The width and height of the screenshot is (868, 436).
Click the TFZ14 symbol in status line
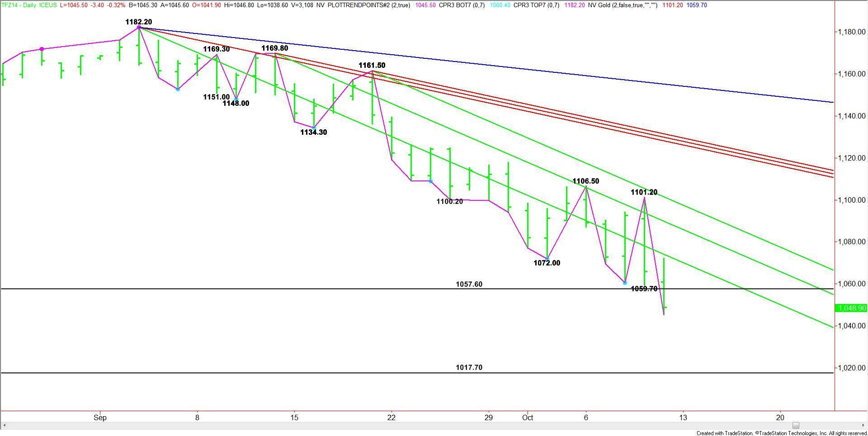point(9,5)
